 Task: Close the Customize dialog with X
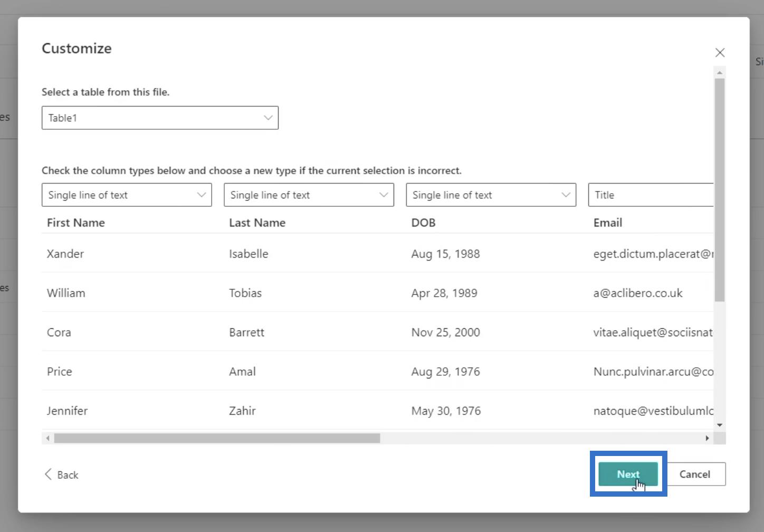click(x=720, y=52)
